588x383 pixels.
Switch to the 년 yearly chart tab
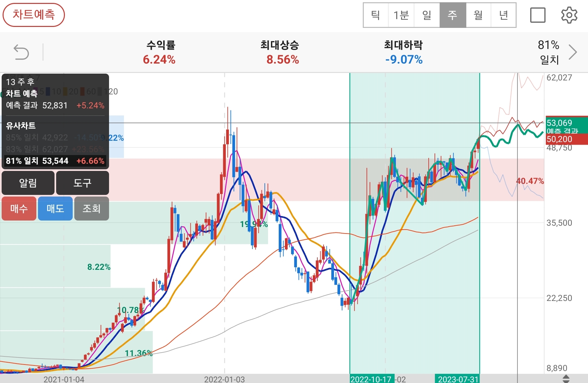[503, 15]
